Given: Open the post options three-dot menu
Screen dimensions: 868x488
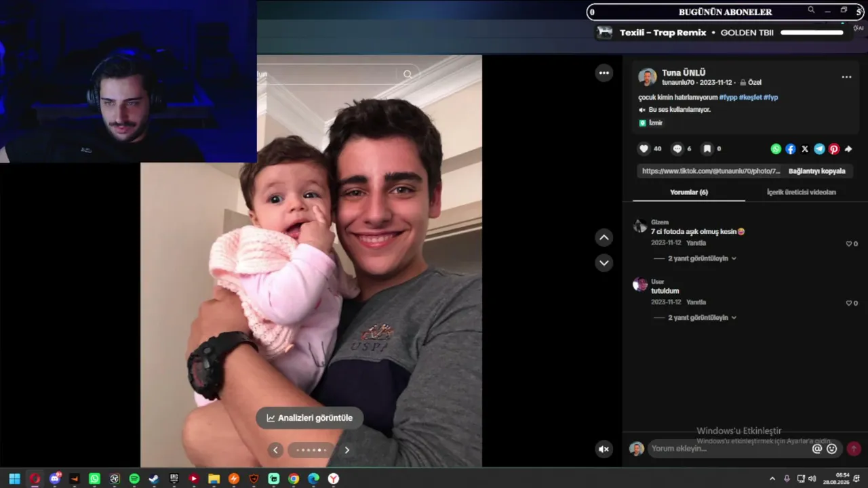Looking at the screenshot, I should [x=846, y=77].
